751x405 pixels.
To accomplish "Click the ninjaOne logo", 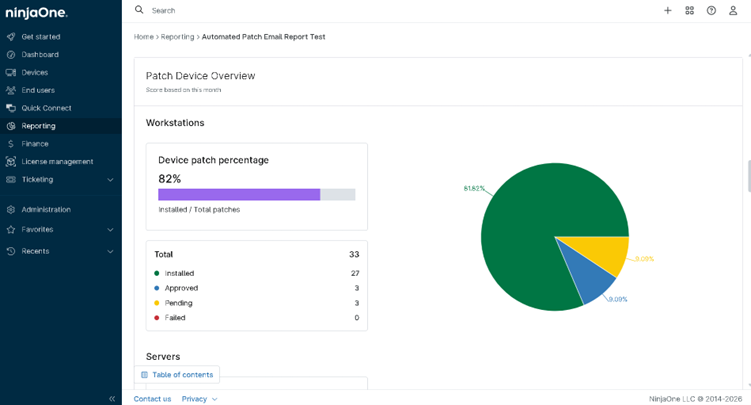I will 36,13.
